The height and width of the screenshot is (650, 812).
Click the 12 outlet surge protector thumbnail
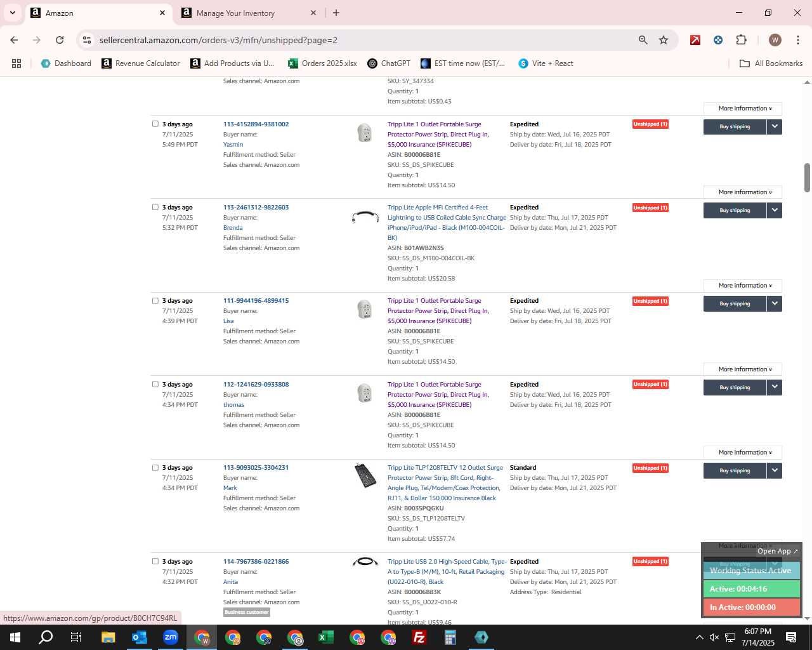coord(365,475)
